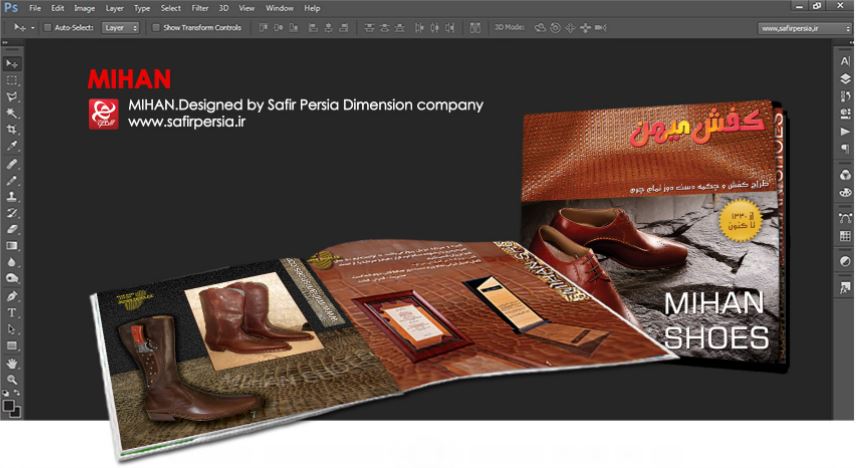Choose the Eyedropper tool
Image resolution: width=856 pixels, height=468 pixels.
[12, 146]
